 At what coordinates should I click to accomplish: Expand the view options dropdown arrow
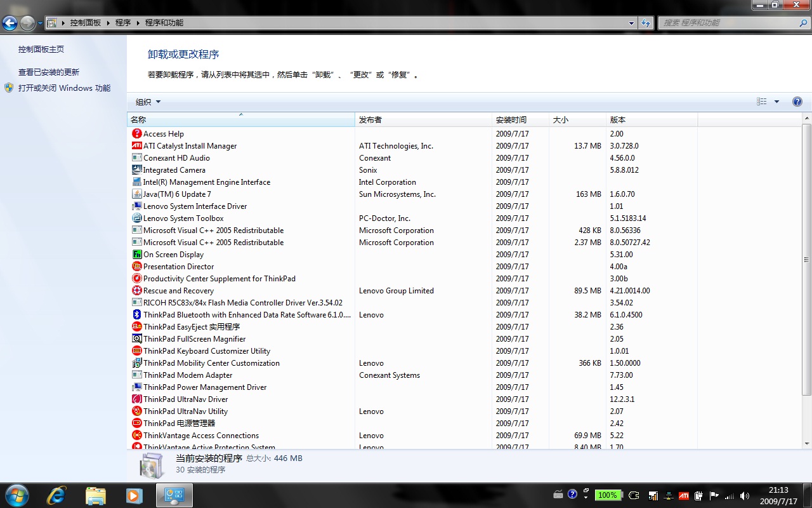coord(776,102)
